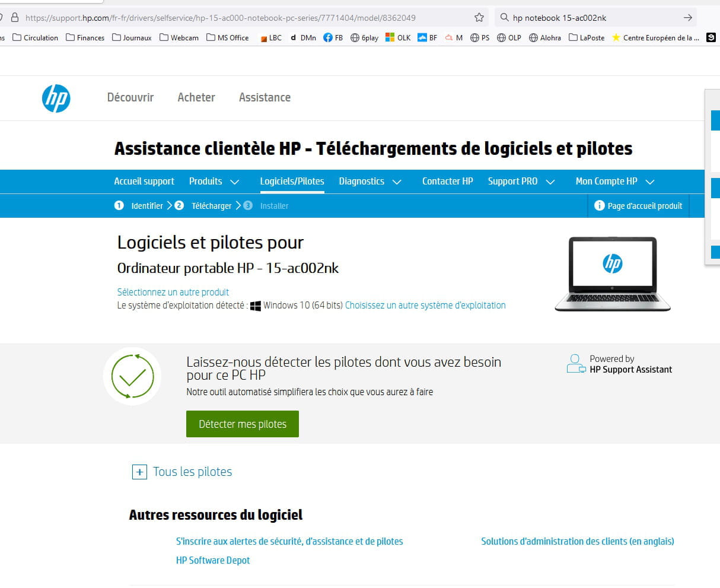Click the site lock icon in the address bar
The height and width of the screenshot is (588, 720).
coord(15,18)
